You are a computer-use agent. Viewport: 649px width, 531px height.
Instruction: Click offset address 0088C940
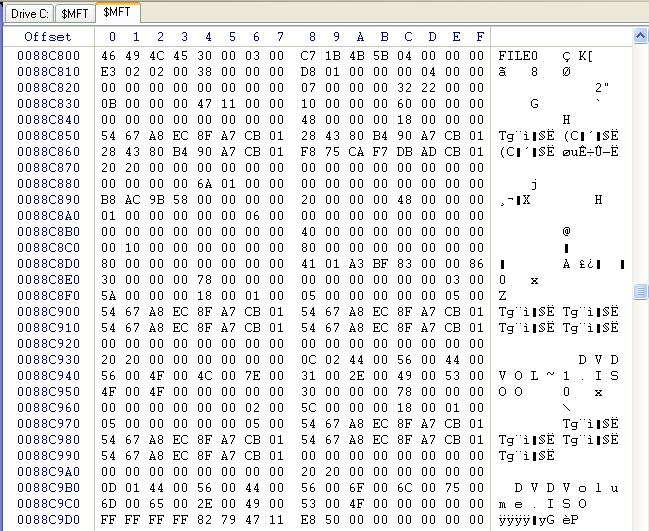[x=48, y=376]
